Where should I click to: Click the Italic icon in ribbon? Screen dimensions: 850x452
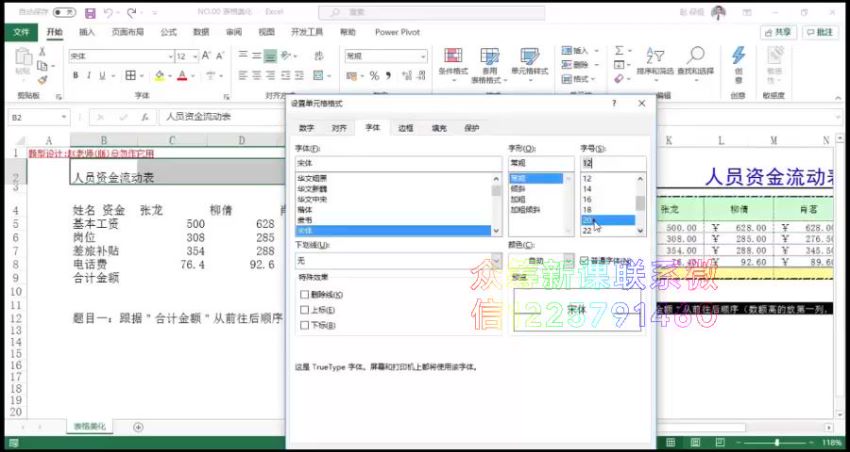point(89,76)
